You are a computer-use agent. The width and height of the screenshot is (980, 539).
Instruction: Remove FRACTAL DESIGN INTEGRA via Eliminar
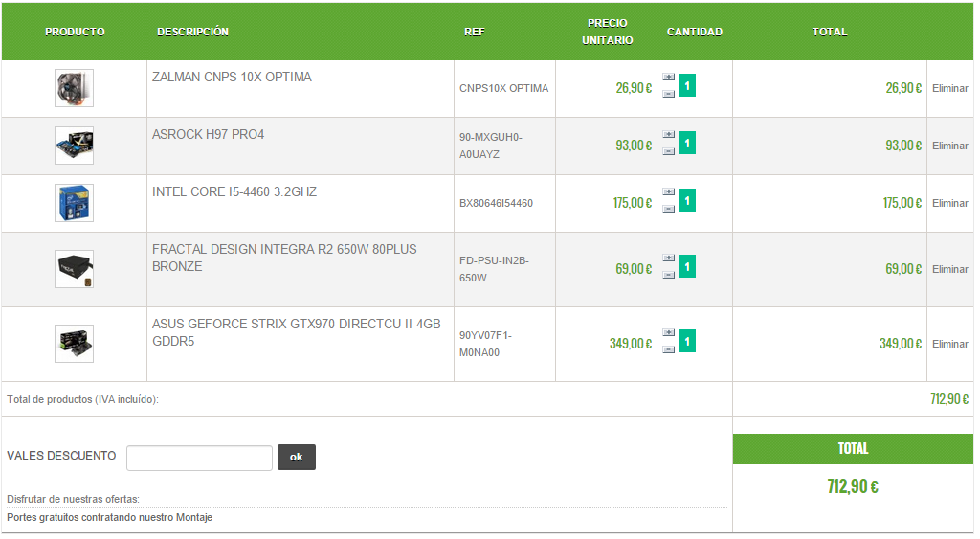(x=950, y=269)
